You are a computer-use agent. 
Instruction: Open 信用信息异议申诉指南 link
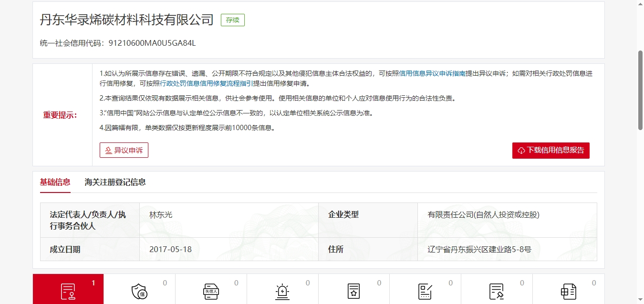432,74
